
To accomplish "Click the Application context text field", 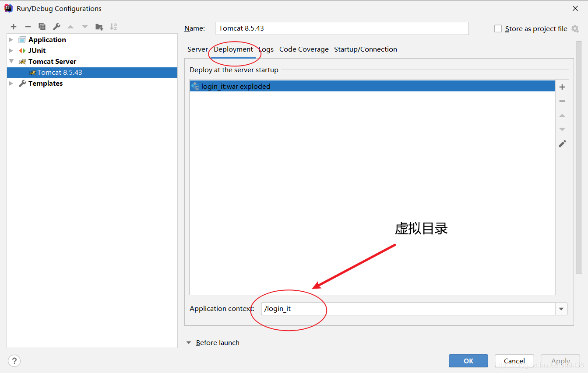I will click(x=408, y=309).
